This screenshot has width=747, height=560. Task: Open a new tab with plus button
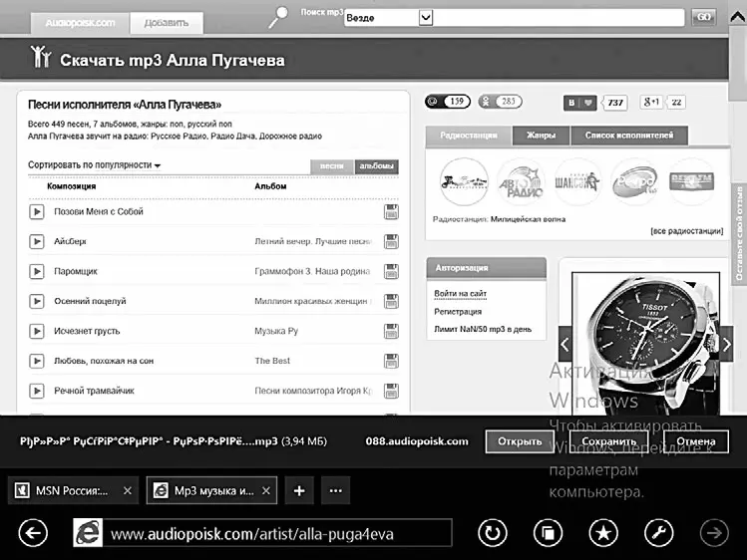(x=299, y=490)
